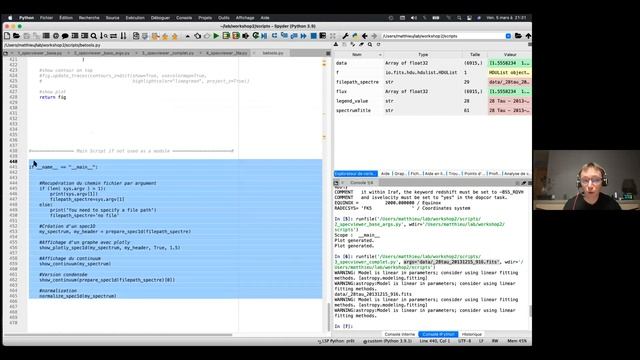
Task: Open console options pencil icon
Action: click(524, 183)
